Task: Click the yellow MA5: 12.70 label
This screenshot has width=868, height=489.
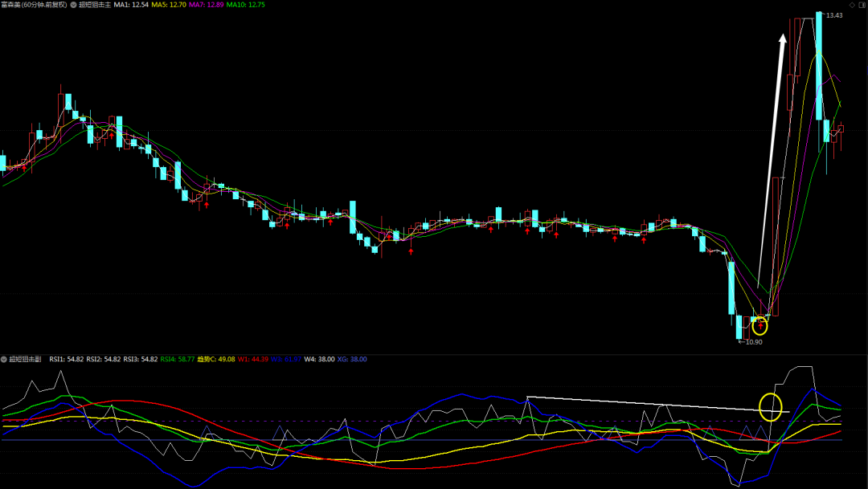Action: pyautogui.click(x=168, y=5)
